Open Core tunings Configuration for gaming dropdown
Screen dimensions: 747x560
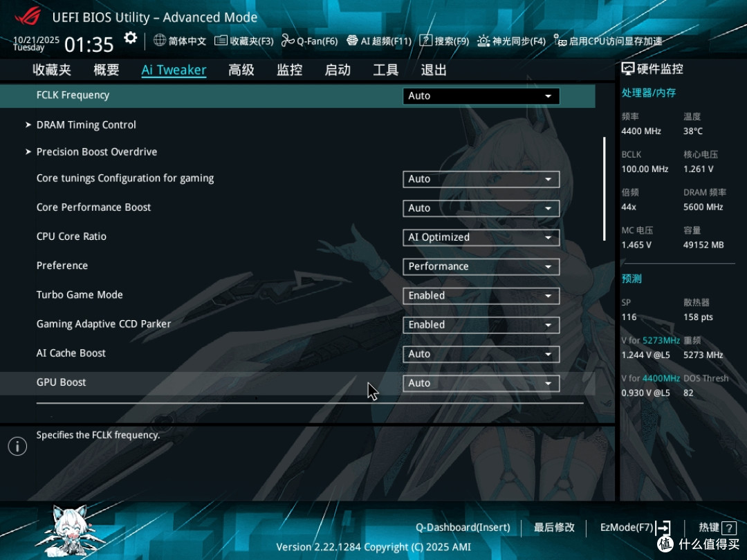pos(481,179)
